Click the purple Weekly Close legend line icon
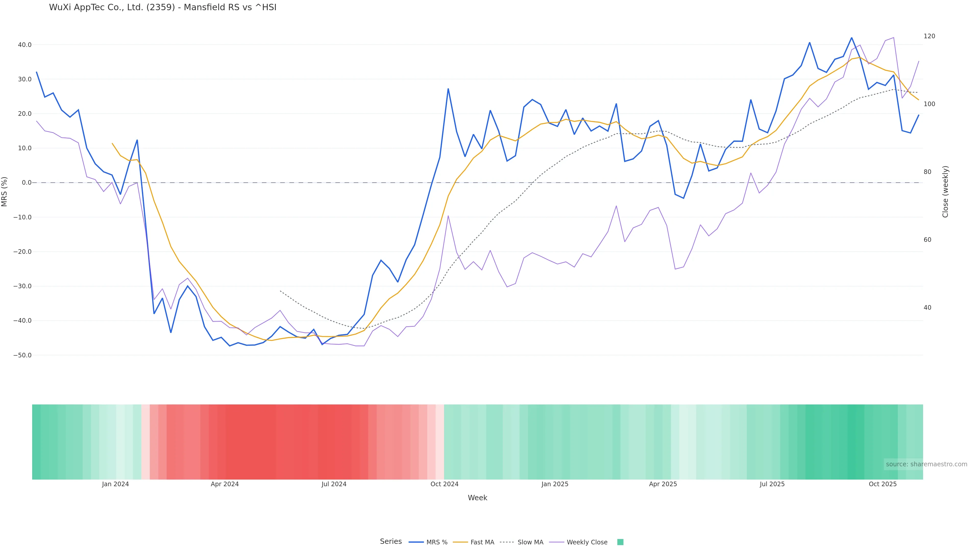This screenshot has width=980, height=551. click(557, 542)
